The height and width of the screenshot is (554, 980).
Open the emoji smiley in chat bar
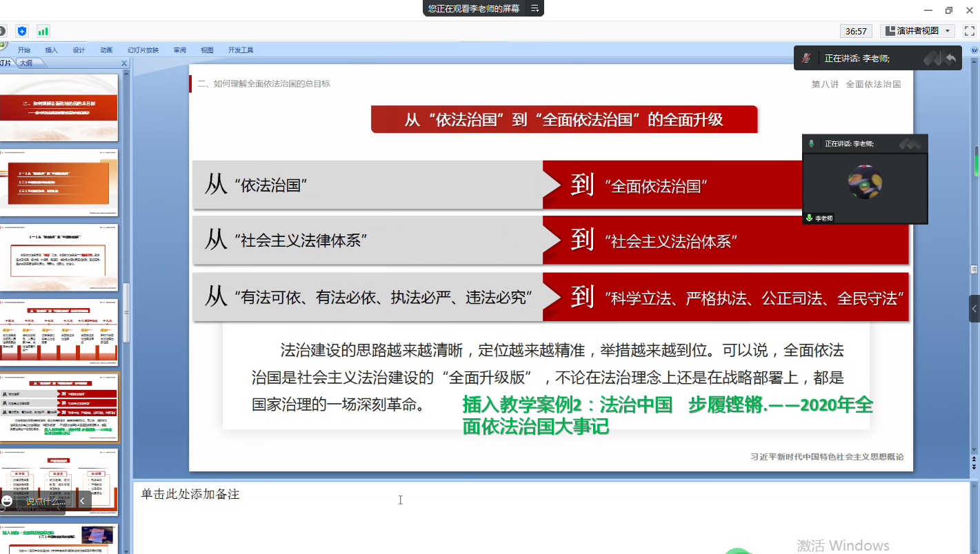8,501
